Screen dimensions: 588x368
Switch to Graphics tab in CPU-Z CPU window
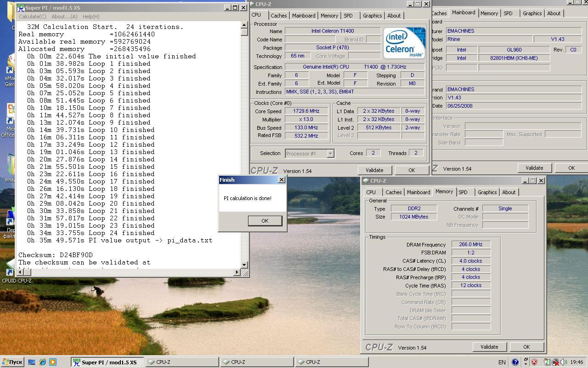pyautogui.click(x=372, y=16)
